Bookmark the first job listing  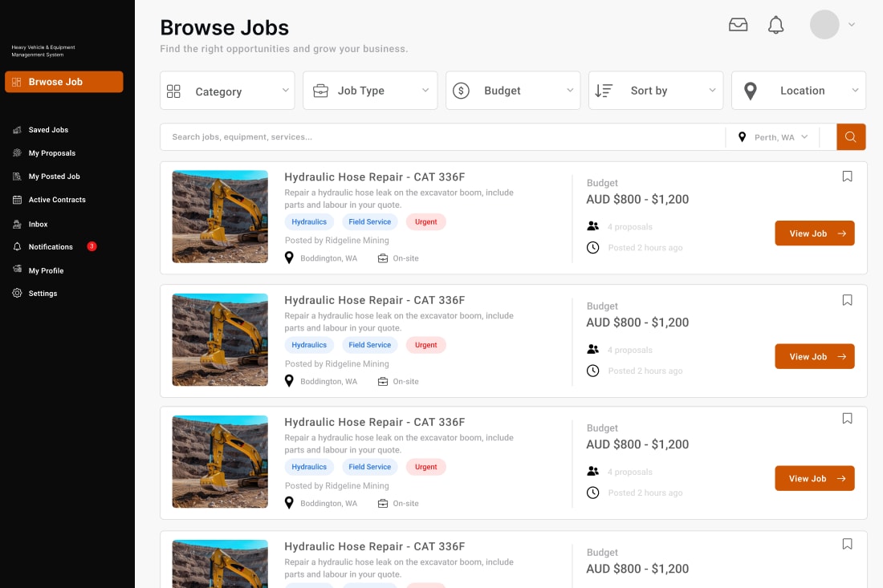tap(847, 176)
